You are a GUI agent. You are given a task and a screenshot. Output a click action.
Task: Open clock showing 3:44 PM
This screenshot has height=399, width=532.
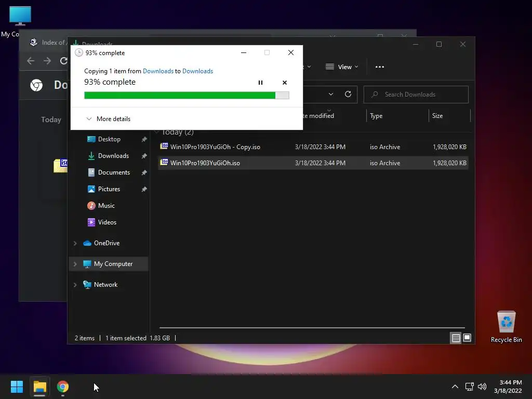tap(508, 387)
